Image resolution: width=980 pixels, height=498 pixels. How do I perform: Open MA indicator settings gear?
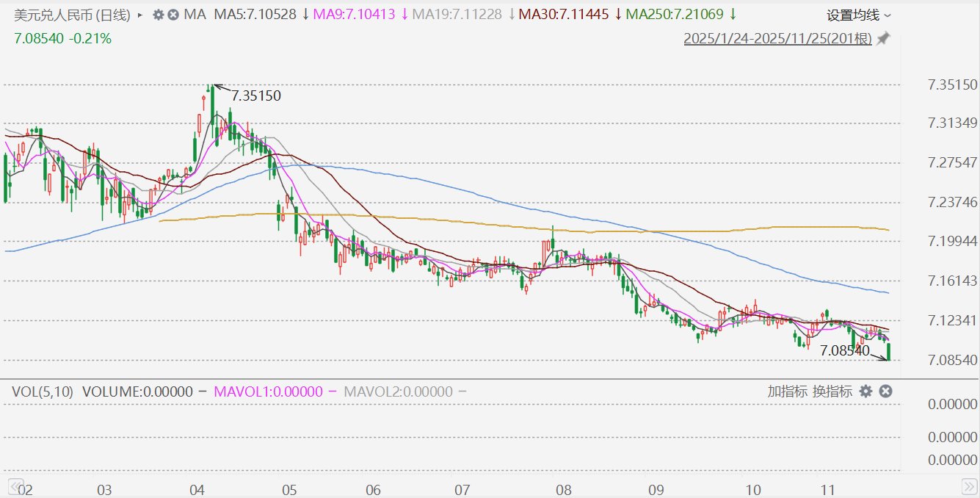coord(159,15)
